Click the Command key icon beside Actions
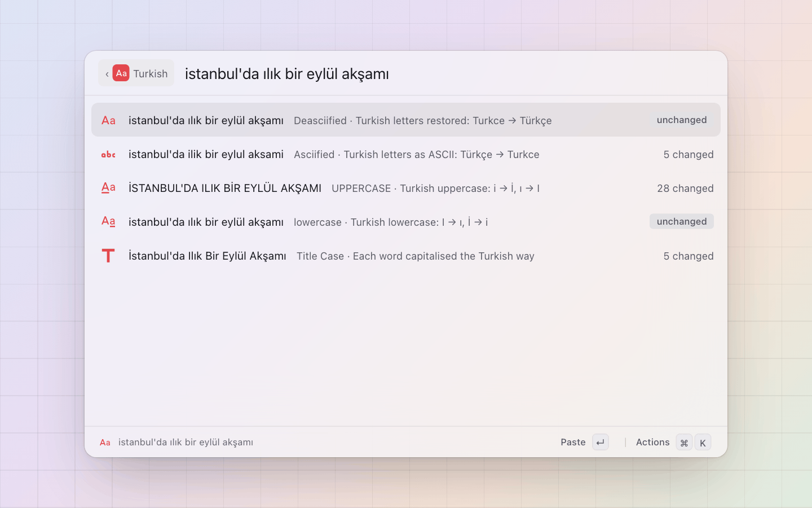812x508 pixels. coord(684,443)
